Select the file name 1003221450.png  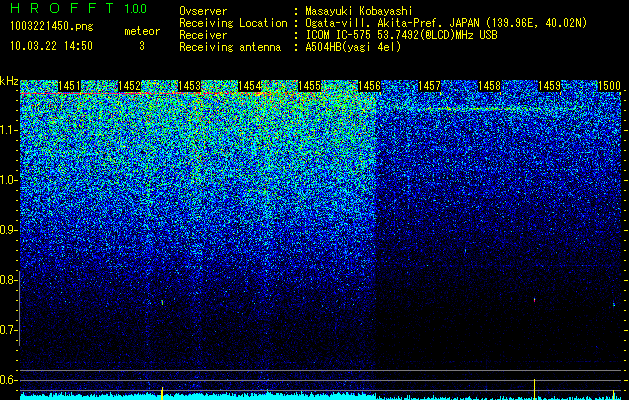52,27
